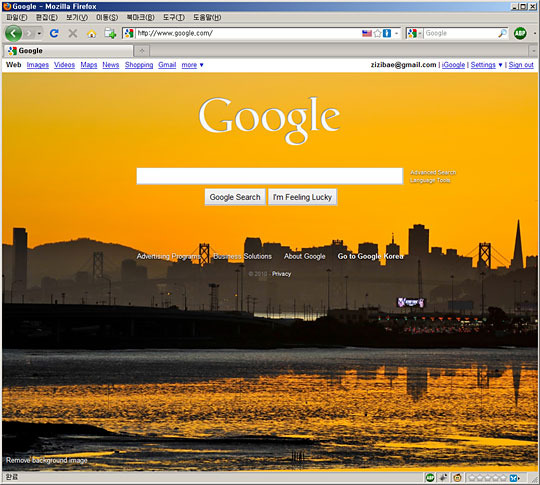
Task: Open the Privacy link
Action: 281,274
